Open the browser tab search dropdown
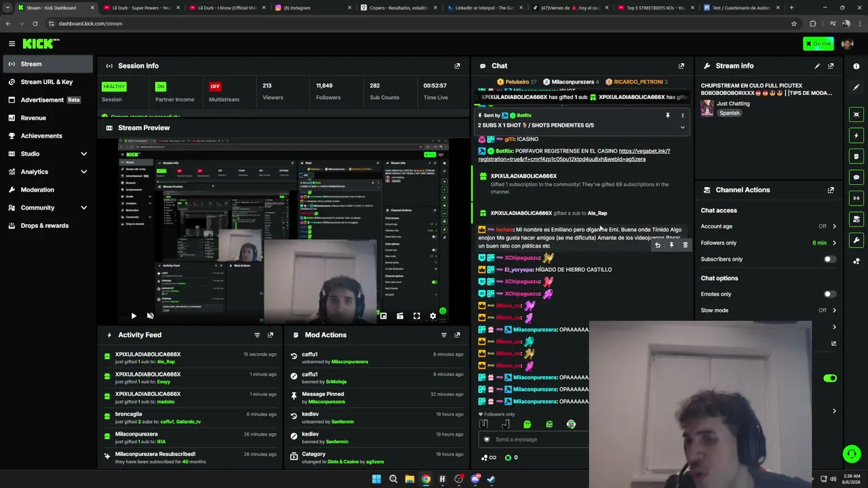The image size is (868, 488). pyautogui.click(x=7, y=7)
